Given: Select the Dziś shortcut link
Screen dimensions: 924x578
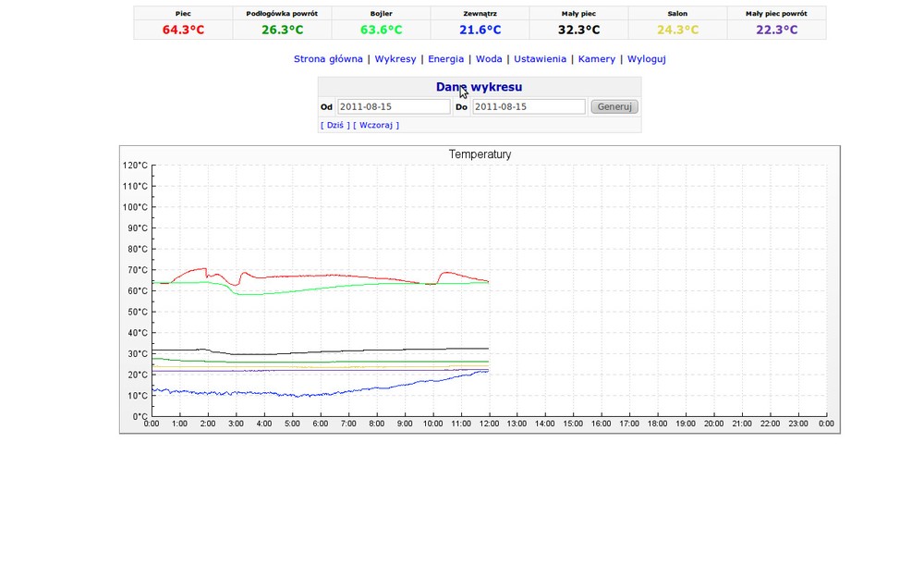Looking at the screenshot, I should (334, 125).
